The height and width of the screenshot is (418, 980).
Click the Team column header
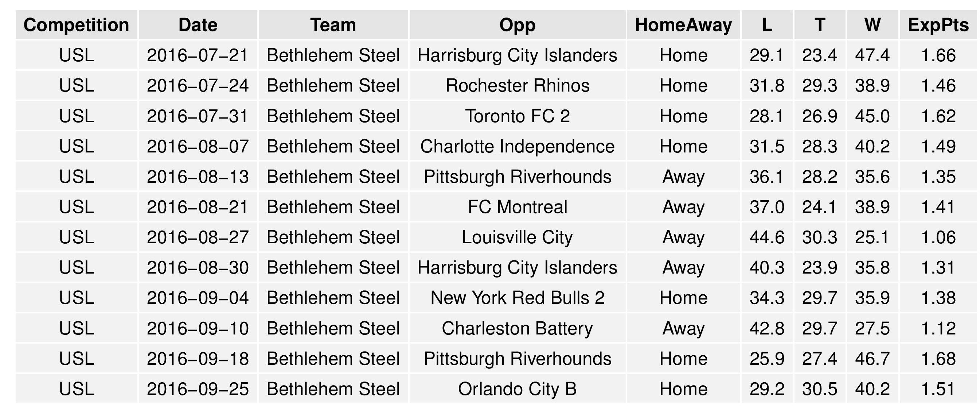tap(333, 25)
